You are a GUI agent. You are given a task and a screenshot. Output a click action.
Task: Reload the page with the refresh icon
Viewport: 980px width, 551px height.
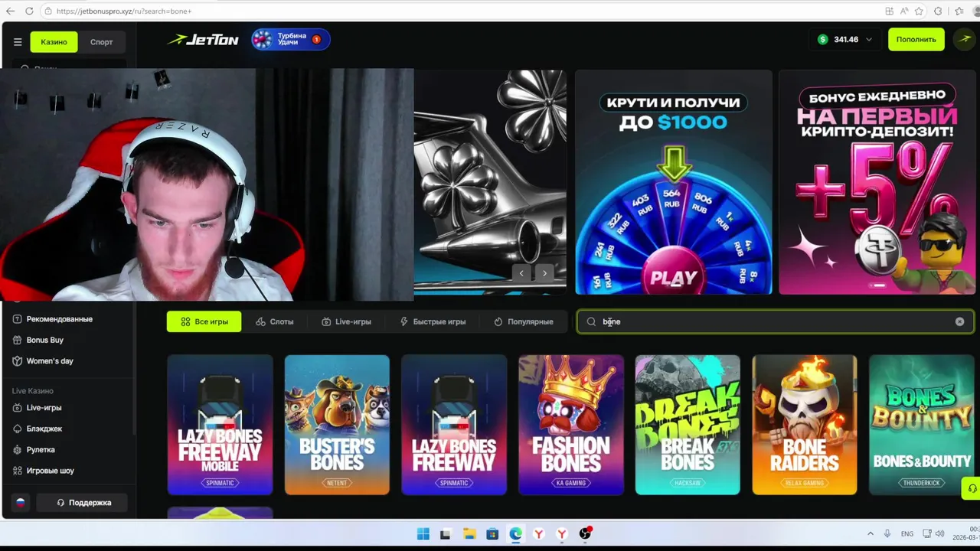click(29, 11)
